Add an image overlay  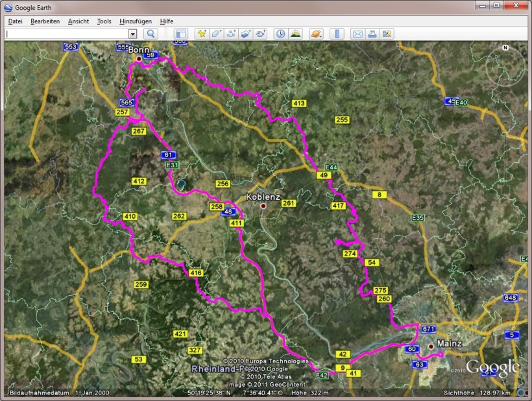click(246, 34)
